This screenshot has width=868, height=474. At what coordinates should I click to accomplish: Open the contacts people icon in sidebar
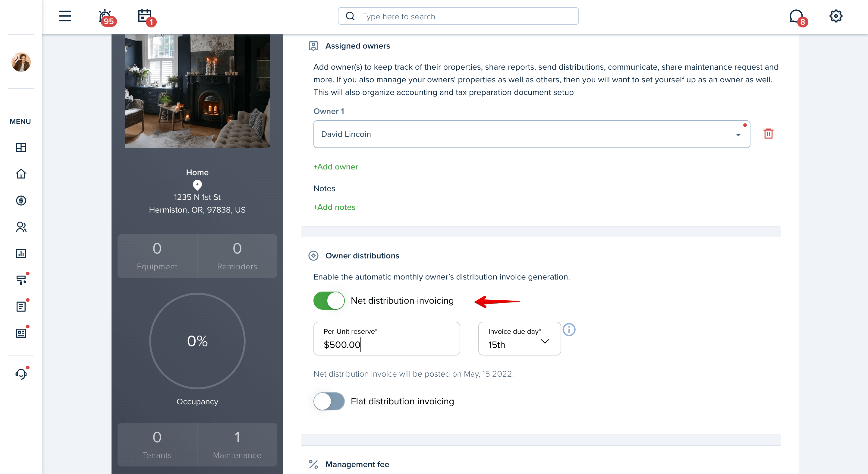[21, 227]
